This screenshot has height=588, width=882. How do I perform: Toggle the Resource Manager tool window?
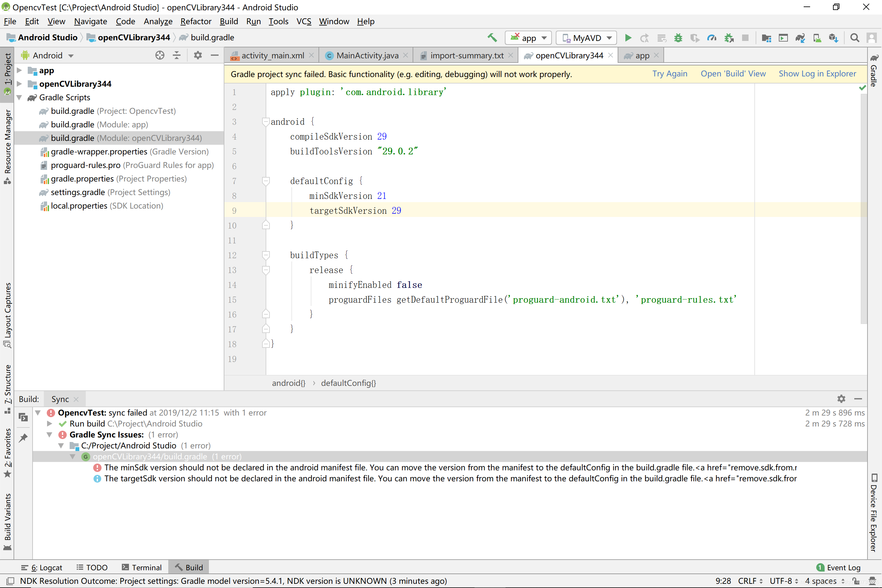(x=7, y=147)
